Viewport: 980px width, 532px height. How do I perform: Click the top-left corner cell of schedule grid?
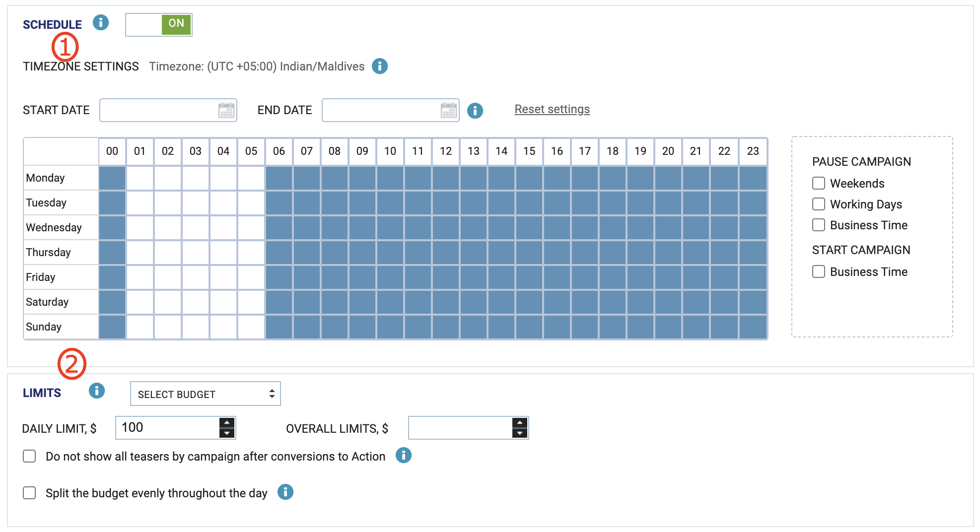point(61,151)
